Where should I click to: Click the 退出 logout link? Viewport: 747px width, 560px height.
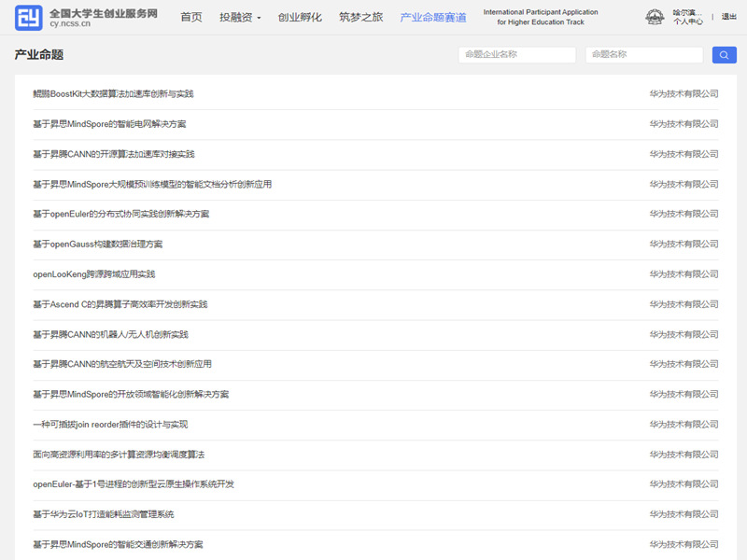pos(728,17)
